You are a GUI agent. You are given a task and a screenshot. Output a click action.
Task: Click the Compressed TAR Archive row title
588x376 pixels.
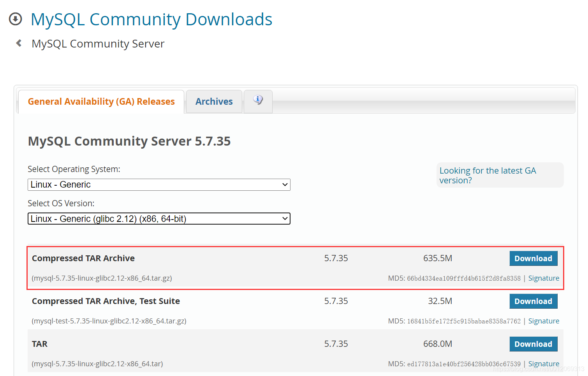click(83, 258)
